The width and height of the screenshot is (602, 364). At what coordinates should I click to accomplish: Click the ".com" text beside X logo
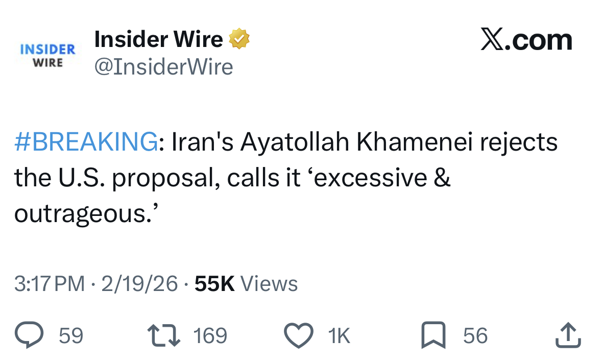click(539, 40)
